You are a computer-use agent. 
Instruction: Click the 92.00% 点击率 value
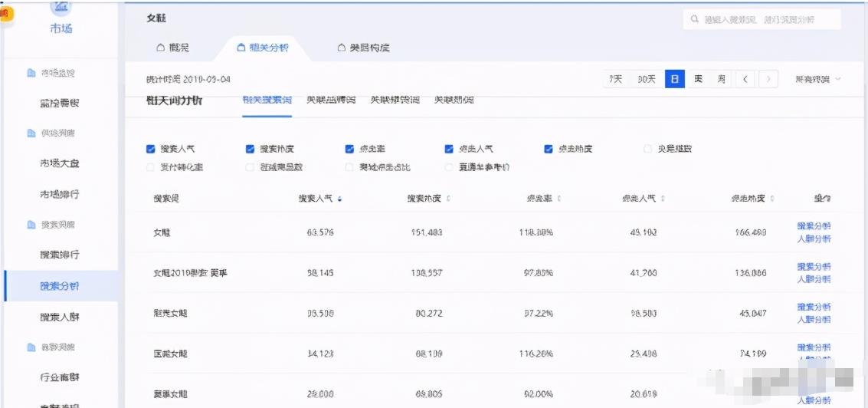[x=539, y=394]
